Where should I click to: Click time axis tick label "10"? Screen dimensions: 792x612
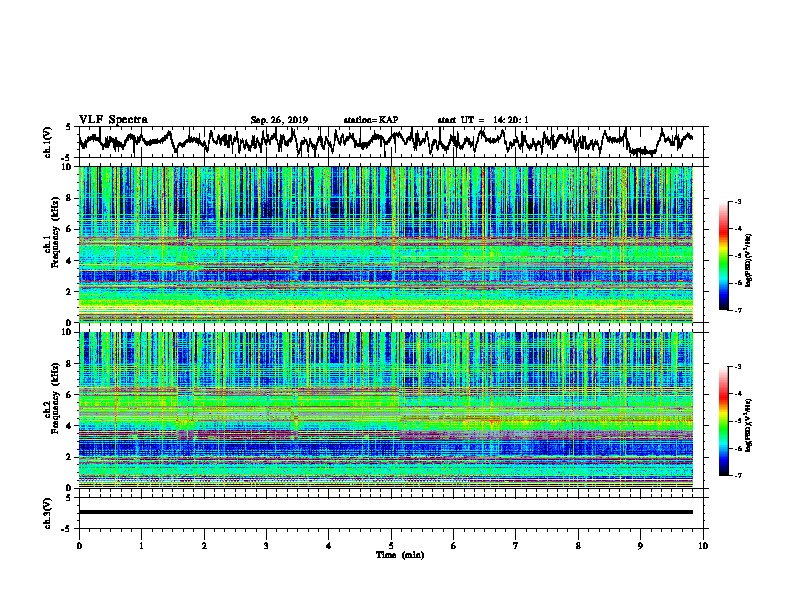pos(703,546)
